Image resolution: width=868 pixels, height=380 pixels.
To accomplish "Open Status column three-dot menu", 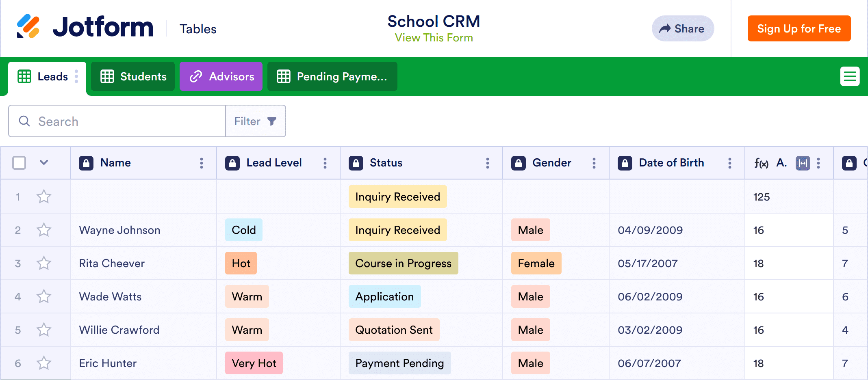I will click(x=487, y=163).
